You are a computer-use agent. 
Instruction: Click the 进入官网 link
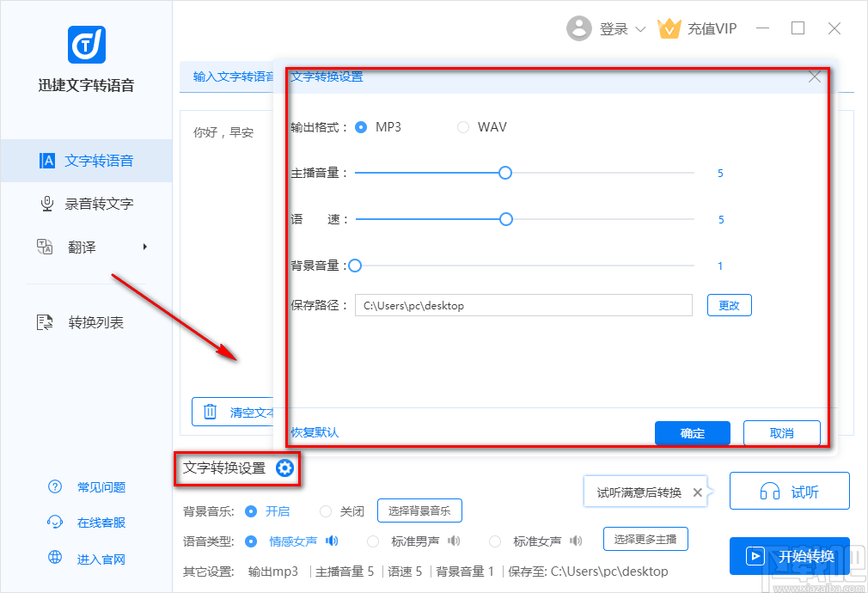(x=101, y=559)
